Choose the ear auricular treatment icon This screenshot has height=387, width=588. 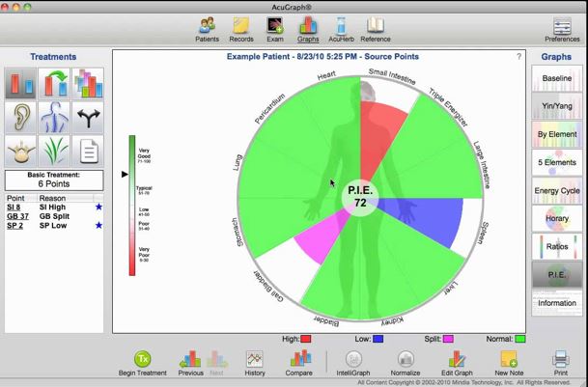click(20, 118)
